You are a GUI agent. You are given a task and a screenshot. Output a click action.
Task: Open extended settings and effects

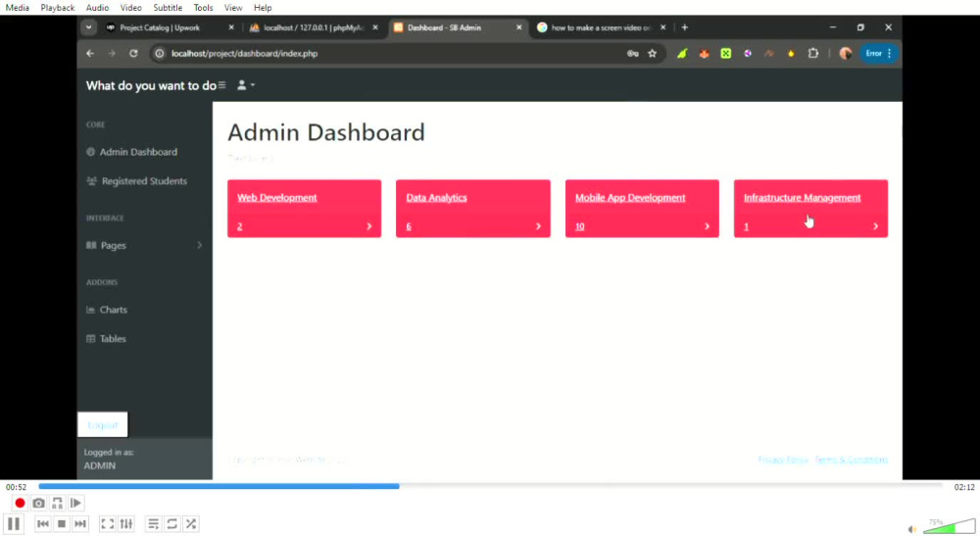pyautogui.click(x=126, y=523)
